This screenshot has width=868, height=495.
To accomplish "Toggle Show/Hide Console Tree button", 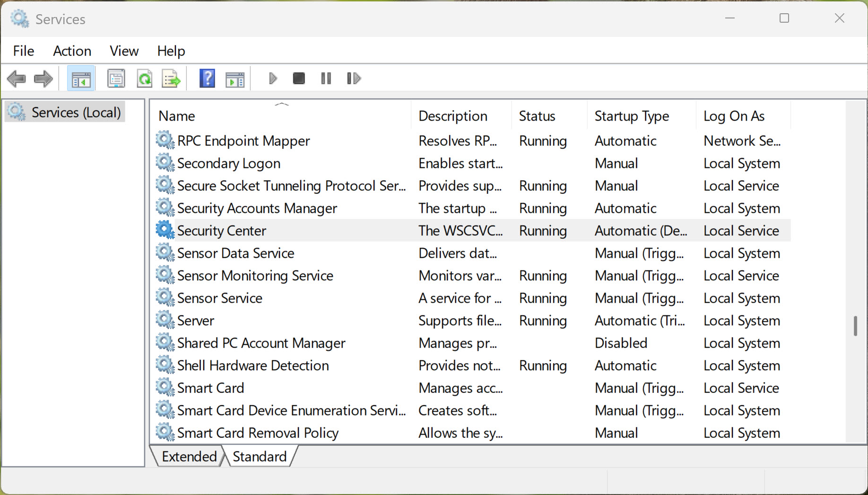I will click(x=81, y=78).
